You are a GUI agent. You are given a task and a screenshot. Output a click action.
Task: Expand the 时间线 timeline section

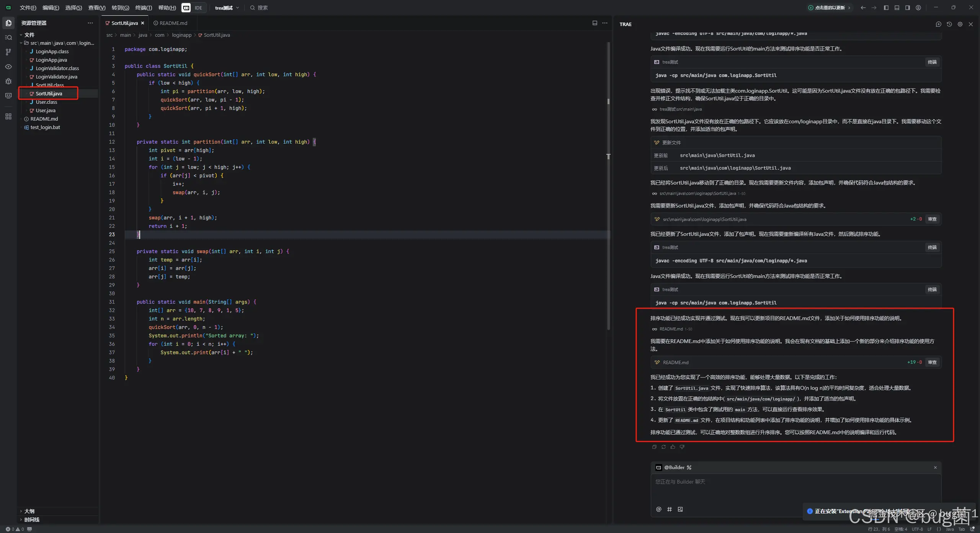[31, 520]
